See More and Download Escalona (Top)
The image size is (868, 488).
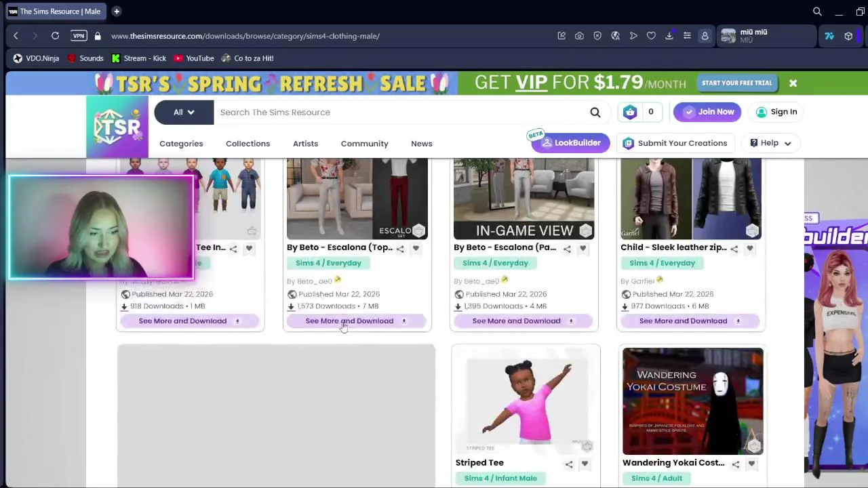coord(357,321)
